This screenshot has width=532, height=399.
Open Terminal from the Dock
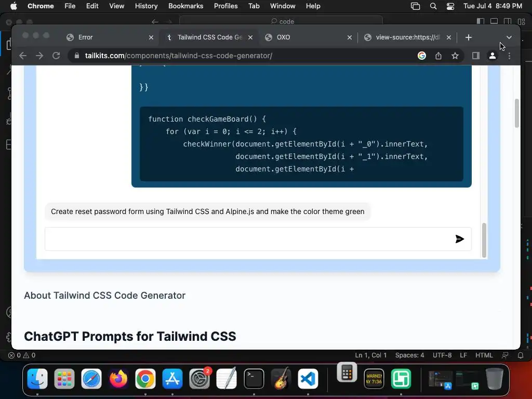pos(254,379)
